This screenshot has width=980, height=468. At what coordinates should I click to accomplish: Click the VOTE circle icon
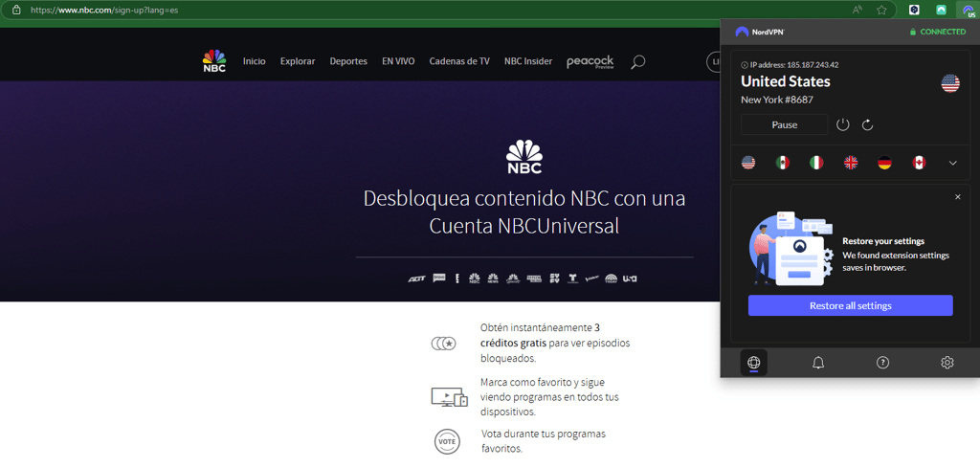pos(447,441)
